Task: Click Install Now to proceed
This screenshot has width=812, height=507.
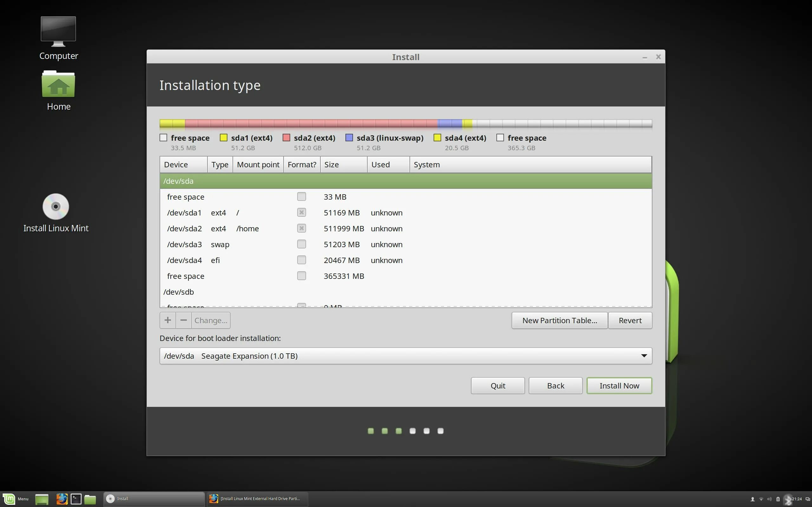Action: point(620,386)
